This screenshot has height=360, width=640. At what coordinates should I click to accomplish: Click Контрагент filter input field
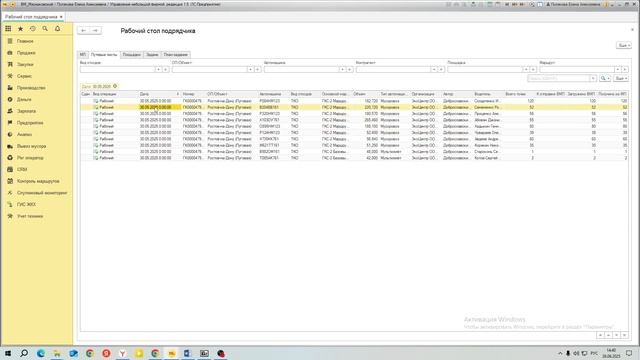pyautogui.click(x=393, y=69)
